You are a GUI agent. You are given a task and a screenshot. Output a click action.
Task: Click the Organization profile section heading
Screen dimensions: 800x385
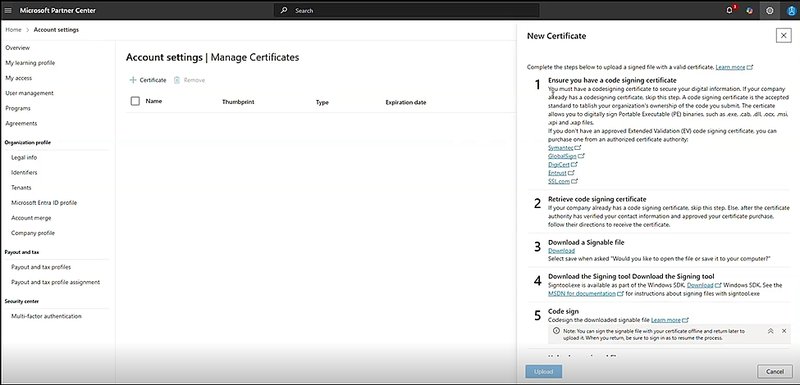[28, 142]
